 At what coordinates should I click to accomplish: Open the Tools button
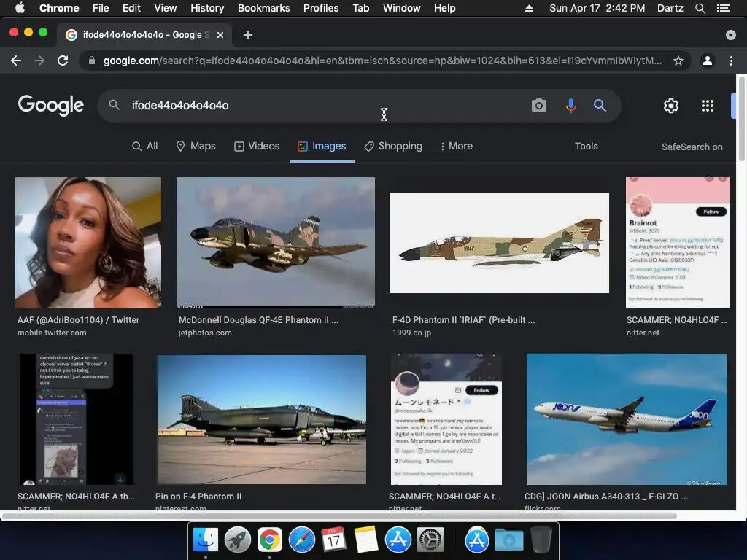586,146
